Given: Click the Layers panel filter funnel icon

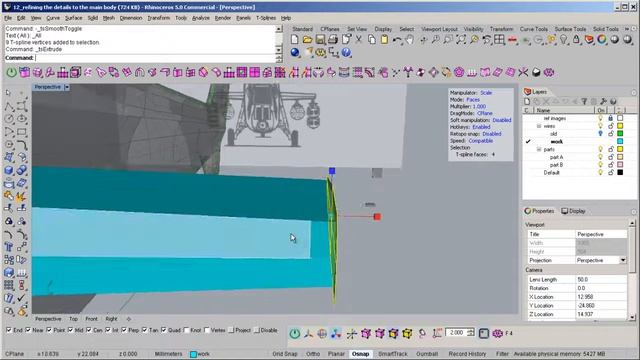Looking at the screenshot, I should [584, 102].
